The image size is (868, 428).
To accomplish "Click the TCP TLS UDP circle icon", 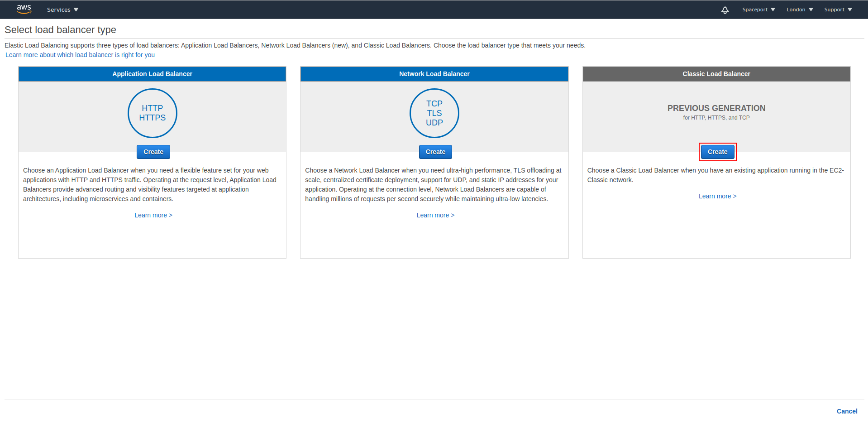I will (x=434, y=113).
